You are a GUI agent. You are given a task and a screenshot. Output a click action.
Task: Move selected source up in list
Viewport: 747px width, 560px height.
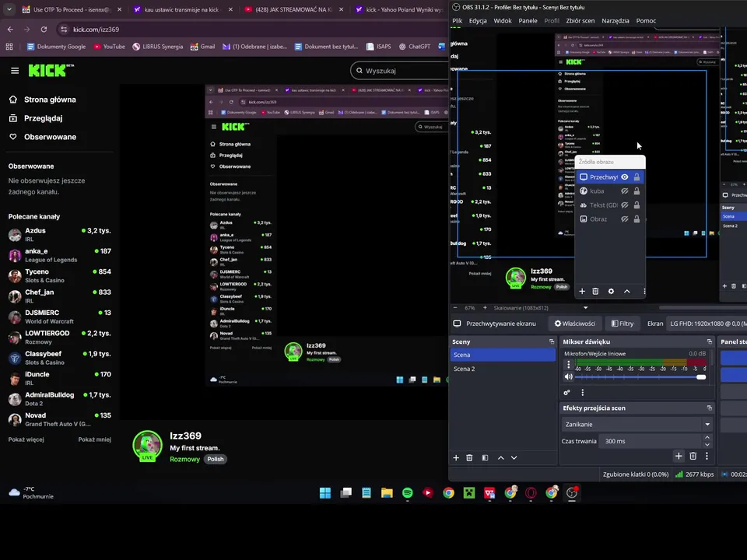point(627,291)
